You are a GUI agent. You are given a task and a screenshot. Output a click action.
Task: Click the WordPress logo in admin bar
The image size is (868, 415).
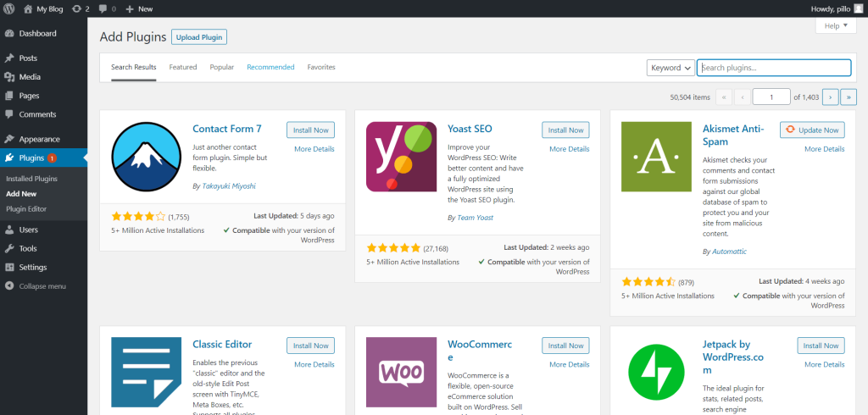click(x=9, y=8)
